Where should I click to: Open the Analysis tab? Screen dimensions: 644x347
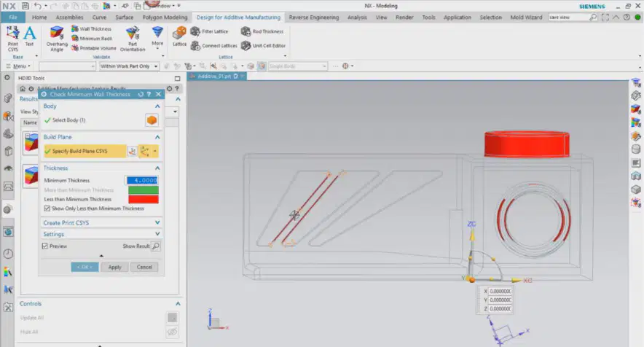[357, 17]
